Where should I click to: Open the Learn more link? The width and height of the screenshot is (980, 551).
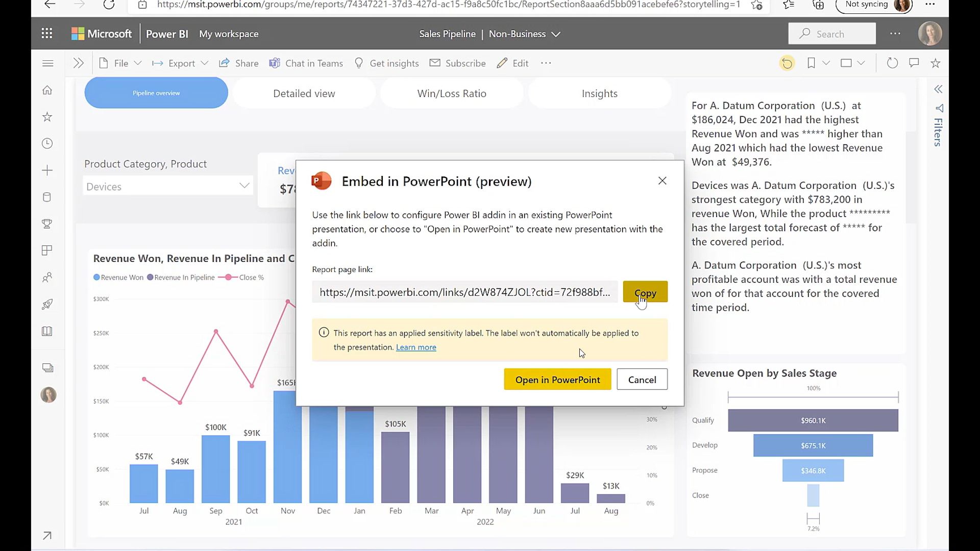416,347
